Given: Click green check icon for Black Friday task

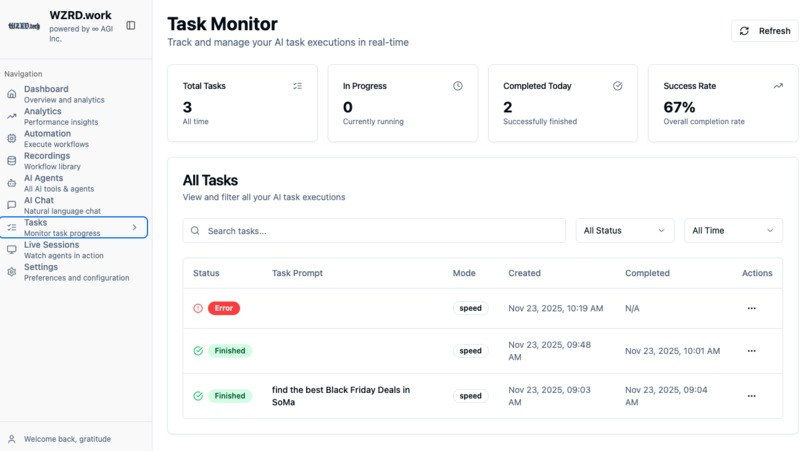Looking at the screenshot, I should [x=198, y=396].
